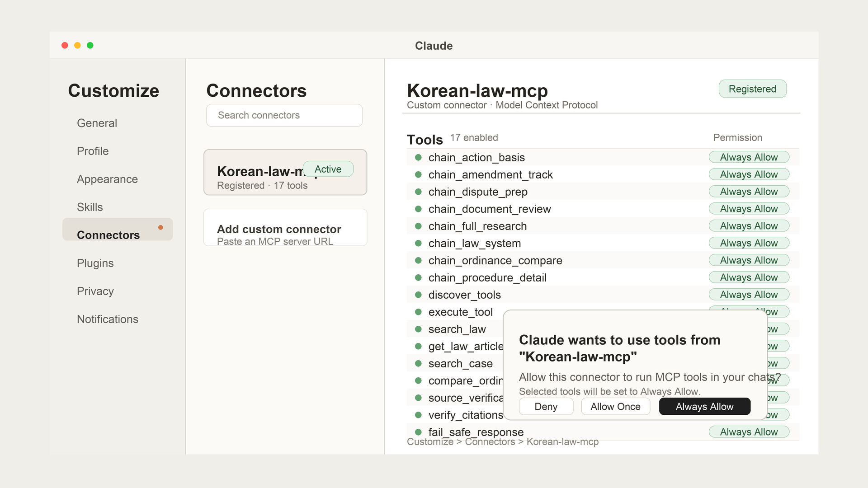The image size is (868, 488).
Task: Select the chain_ordinance_compare tool name
Action: 495,260
